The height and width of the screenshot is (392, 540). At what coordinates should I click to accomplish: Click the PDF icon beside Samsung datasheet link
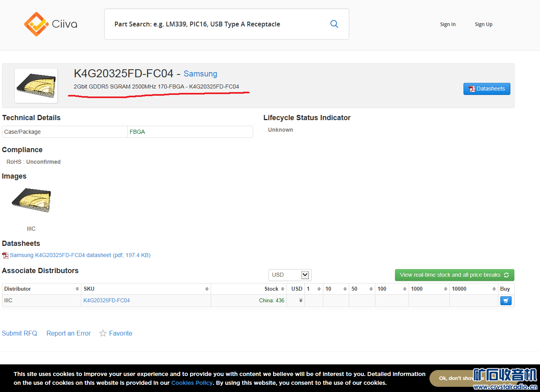click(x=5, y=255)
